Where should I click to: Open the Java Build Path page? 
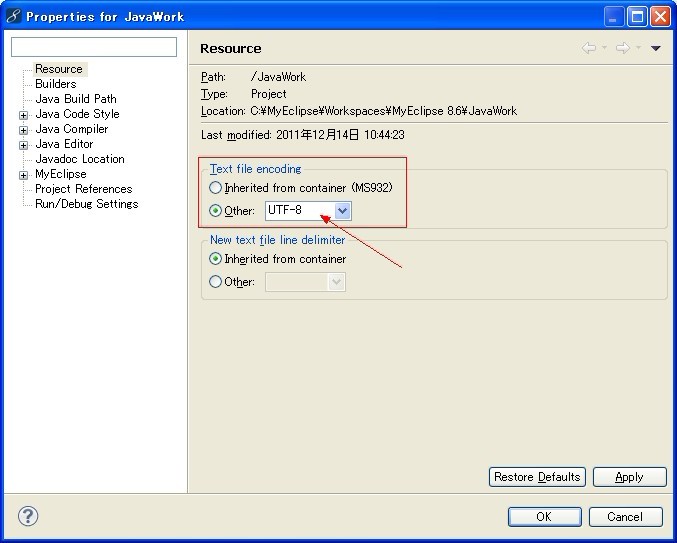point(76,99)
